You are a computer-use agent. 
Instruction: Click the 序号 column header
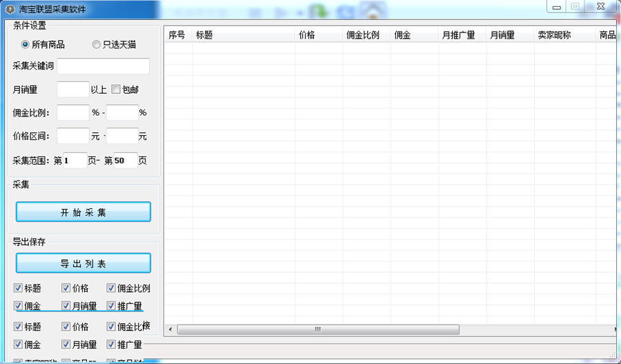(178, 35)
